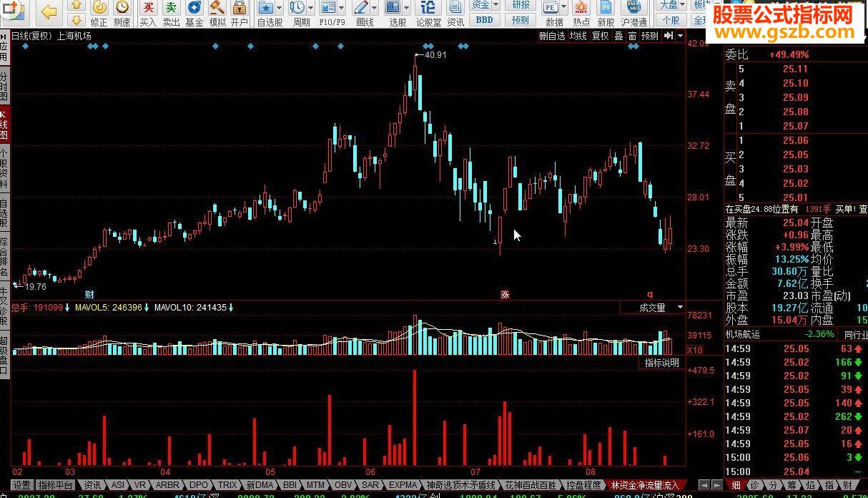This screenshot has height=498, width=868.
Task: Click the 指标说明 indicator description button
Action: [661, 363]
